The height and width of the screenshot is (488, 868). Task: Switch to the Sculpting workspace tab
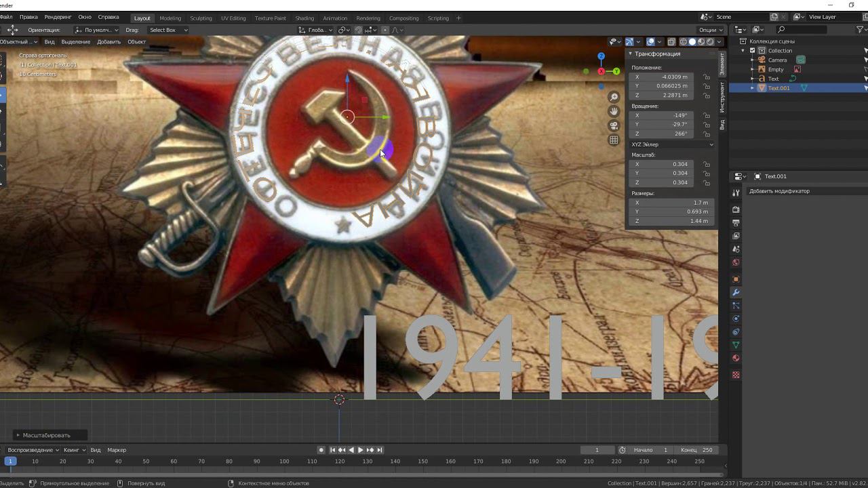(201, 18)
